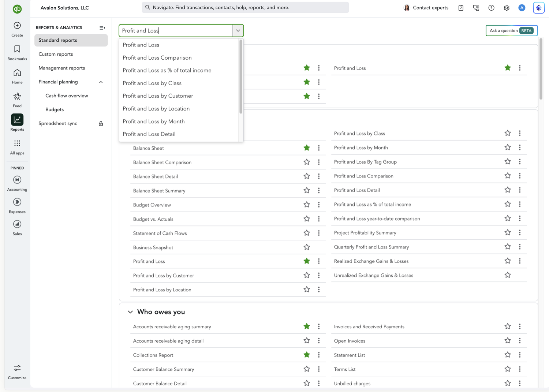Open more options for Budget Overview
The width and height of the screenshot is (549, 392).
pos(319,205)
